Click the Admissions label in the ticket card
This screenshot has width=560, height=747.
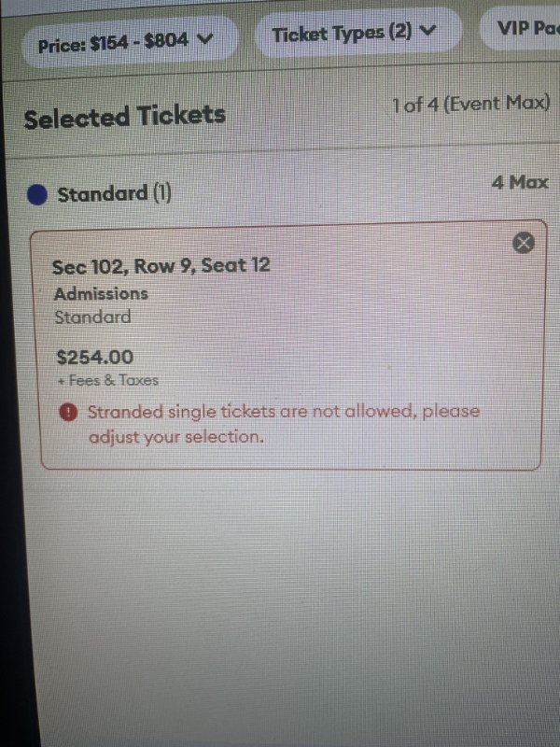click(101, 293)
